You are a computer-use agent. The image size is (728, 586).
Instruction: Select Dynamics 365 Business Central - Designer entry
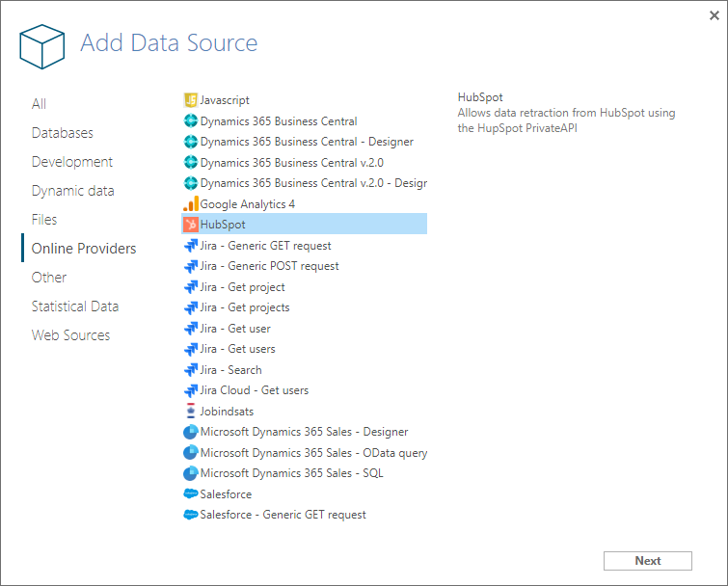coord(304,142)
